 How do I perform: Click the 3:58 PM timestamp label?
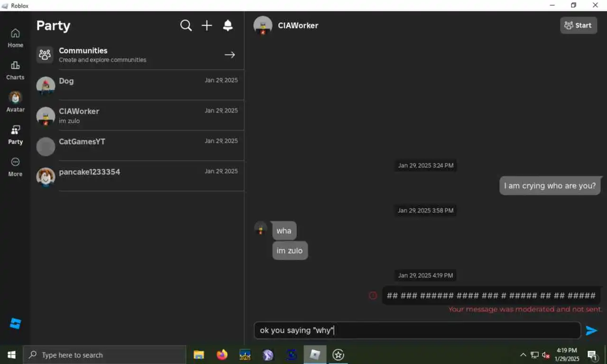425,210
